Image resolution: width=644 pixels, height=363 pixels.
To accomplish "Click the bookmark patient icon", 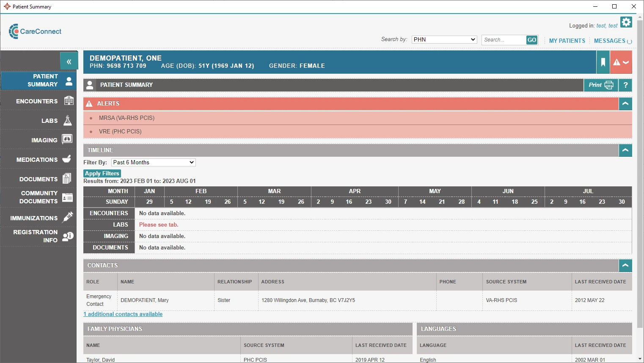I will (x=603, y=62).
